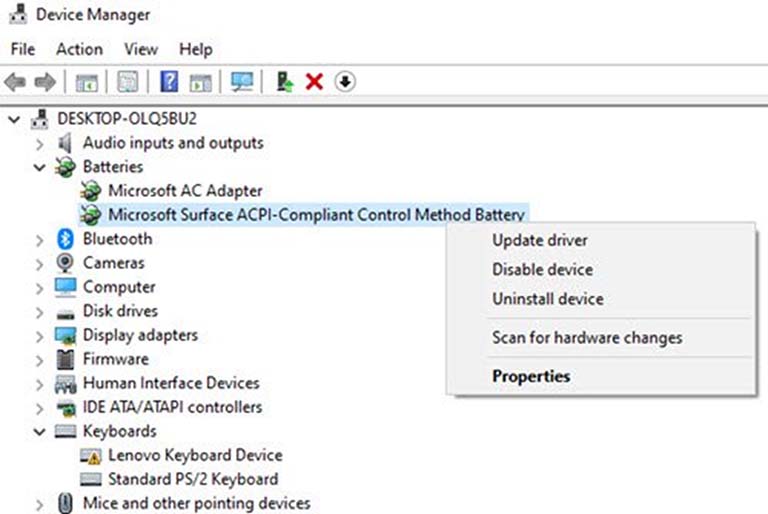Image resolution: width=768 pixels, height=514 pixels.
Task: Select the Disk drives label
Action: coord(120,311)
